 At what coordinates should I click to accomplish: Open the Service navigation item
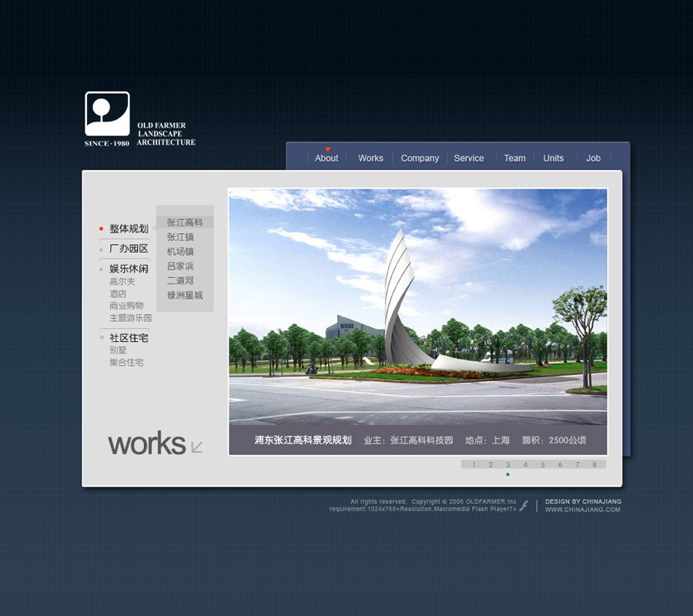[x=469, y=158]
